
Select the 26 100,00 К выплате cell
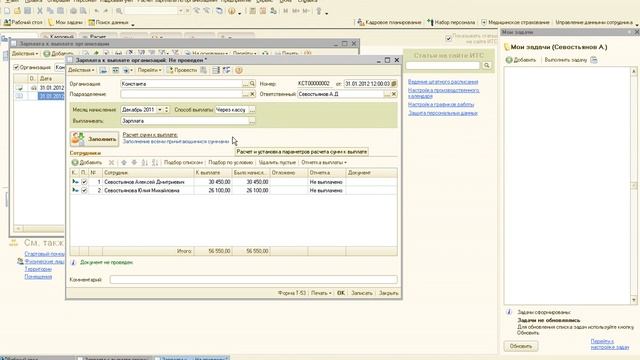[213, 191]
